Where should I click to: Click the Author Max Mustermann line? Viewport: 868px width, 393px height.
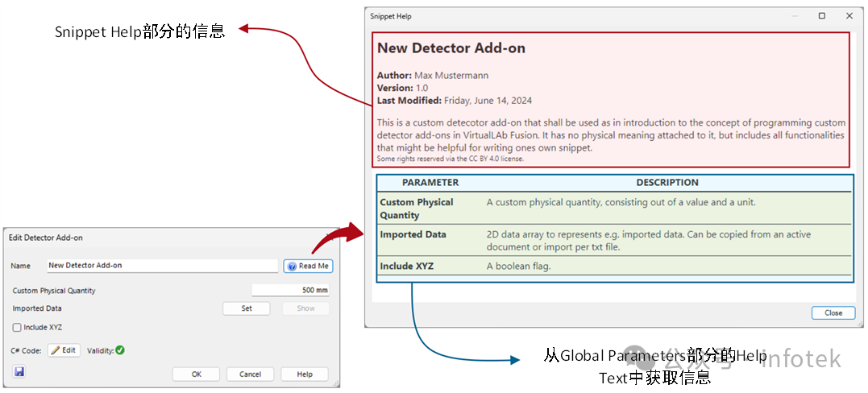tap(433, 75)
